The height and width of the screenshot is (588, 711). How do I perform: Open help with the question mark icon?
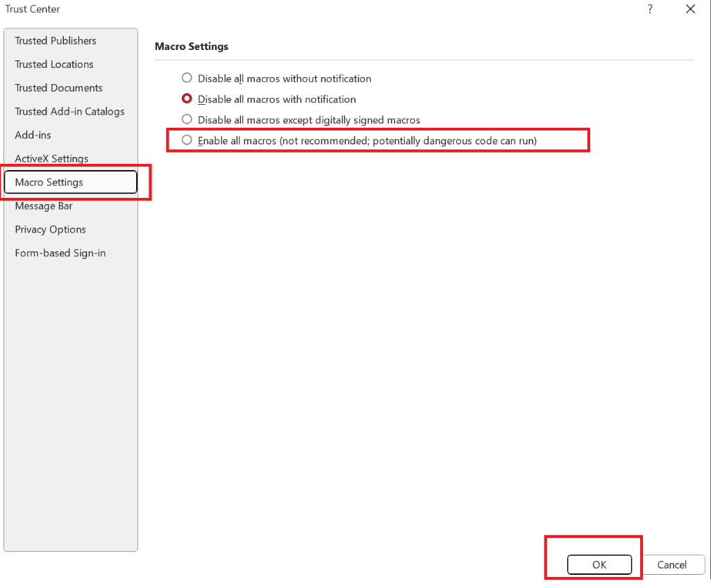(x=650, y=9)
